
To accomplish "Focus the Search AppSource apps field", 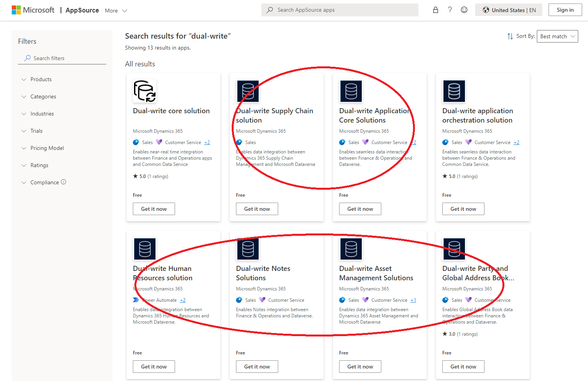I will click(340, 10).
